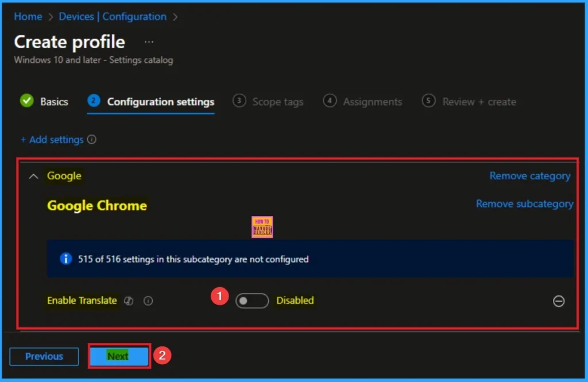Click the Add settings link
The width and height of the screenshot is (588, 382).
52,140
